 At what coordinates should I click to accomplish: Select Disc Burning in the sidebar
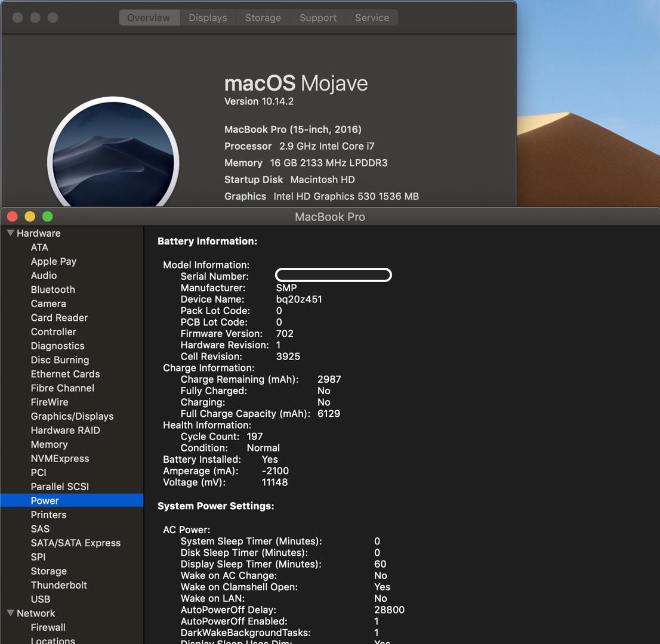(60, 360)
